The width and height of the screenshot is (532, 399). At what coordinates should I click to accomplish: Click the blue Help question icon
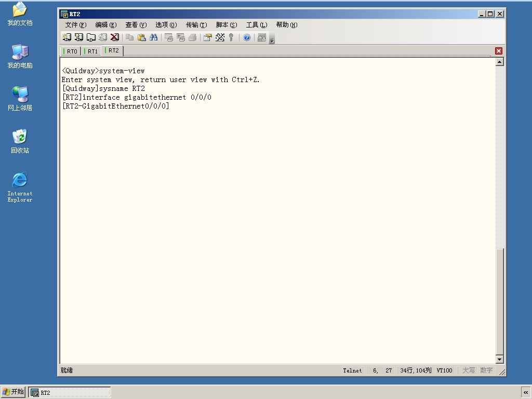[247, 37]
